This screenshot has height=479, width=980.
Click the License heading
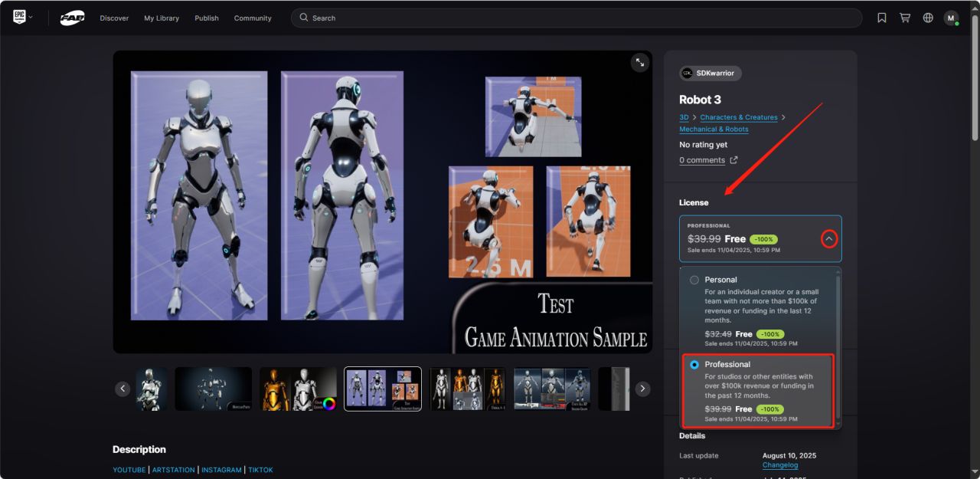click(x=694, y=202)
